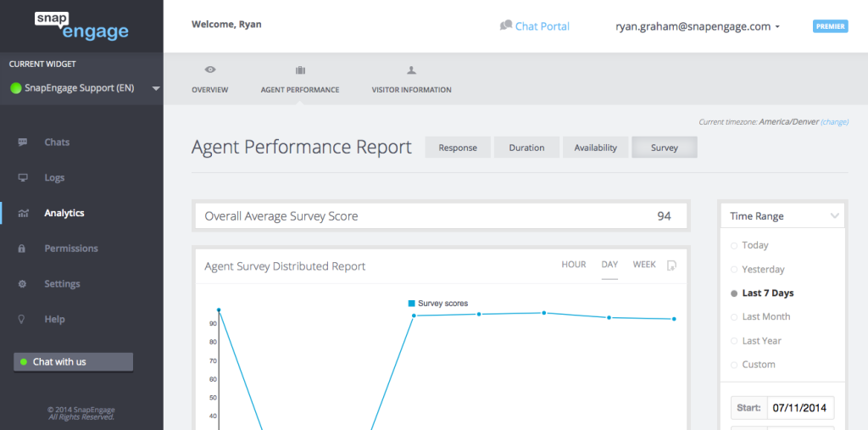The height and width of the screenshot is (430, 868).
Task: Switch chart to WEEK view
Action: click(644, 265)
